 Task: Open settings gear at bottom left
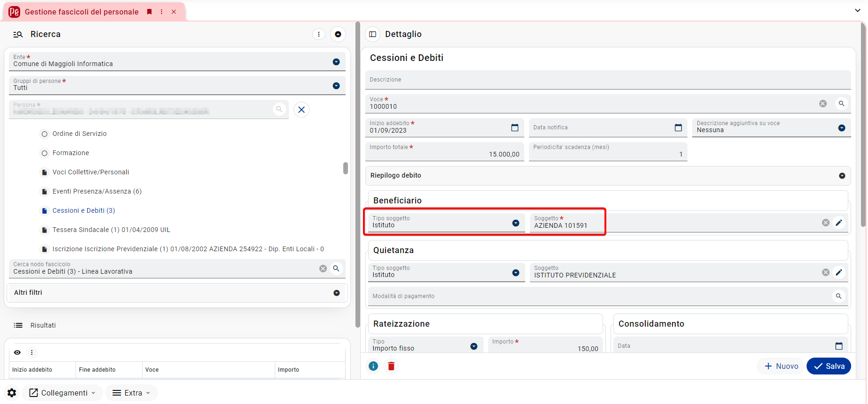pos(12,393)
